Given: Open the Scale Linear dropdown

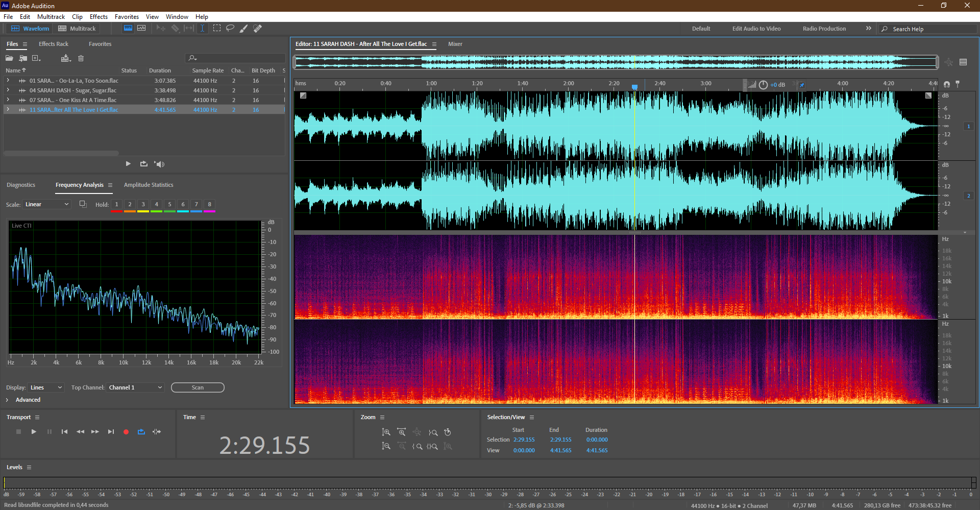Looking at the screenshot, I should tap(47, 204).
